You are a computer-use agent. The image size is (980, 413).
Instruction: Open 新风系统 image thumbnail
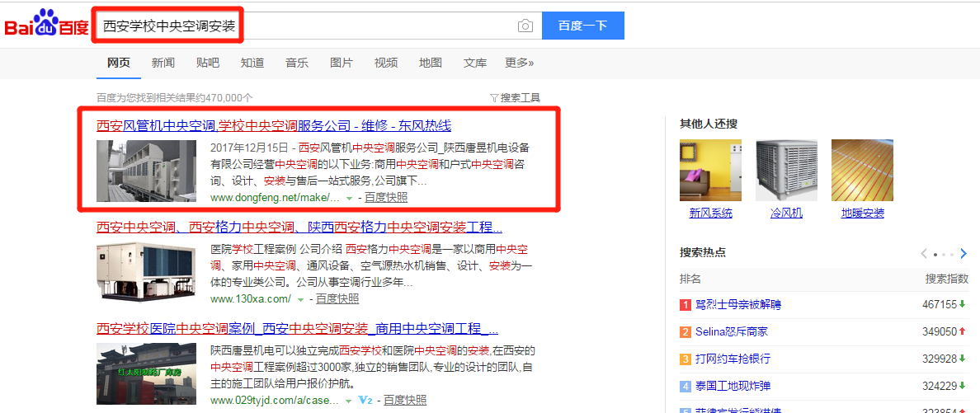pos(710,170)
